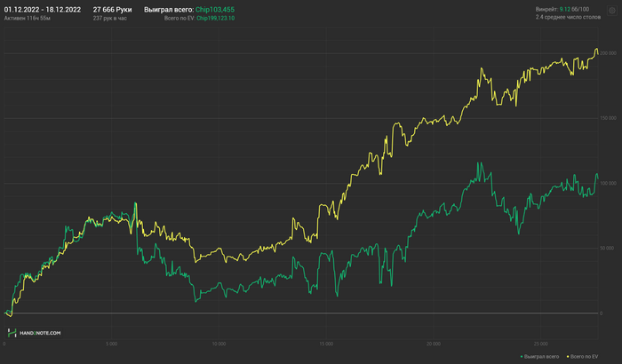
Task: Select the '27 666 Руки' hands count
Action: pyautogui.click(x=112, y=10)
